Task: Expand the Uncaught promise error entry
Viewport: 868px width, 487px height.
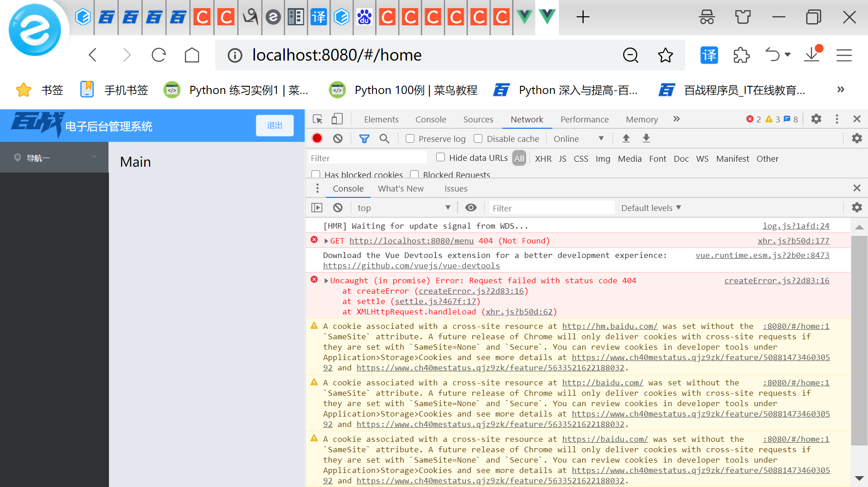Action: [326, 281]
